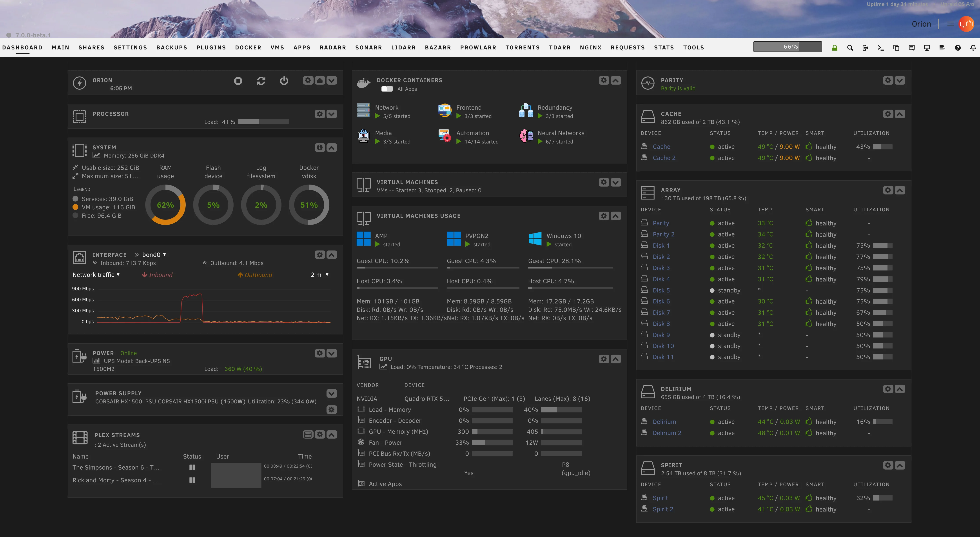Pause toggle for The Simpsons stream
This screenshot has width=980, height=537.
coord(192,467)
